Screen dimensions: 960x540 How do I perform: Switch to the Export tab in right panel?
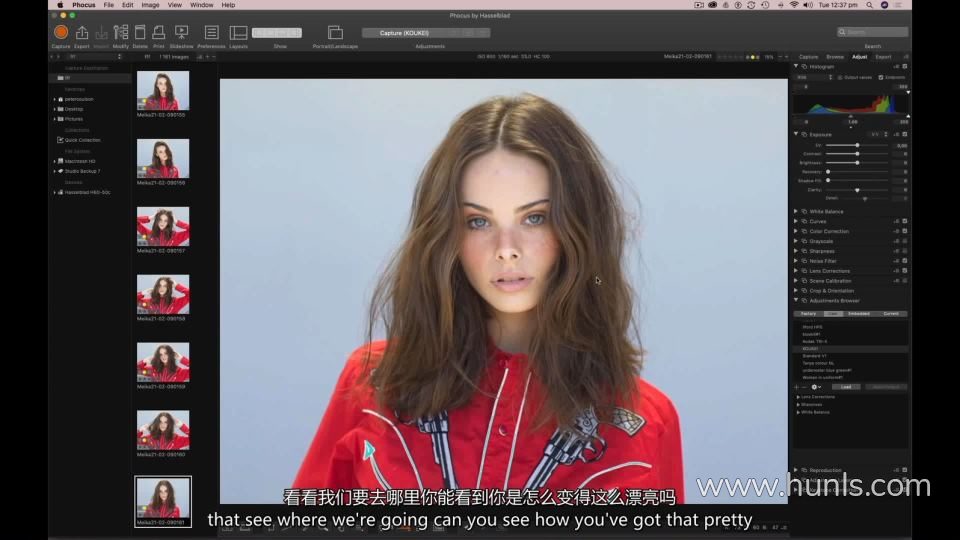tap(883, 57)
